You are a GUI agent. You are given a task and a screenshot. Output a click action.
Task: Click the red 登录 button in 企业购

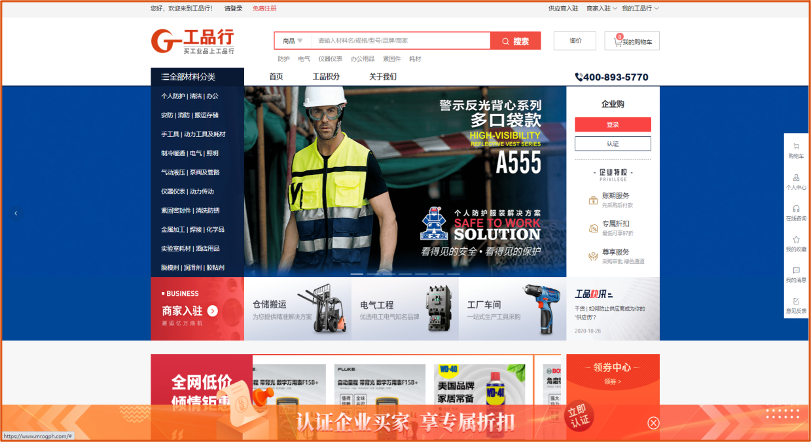coord(613,125)
